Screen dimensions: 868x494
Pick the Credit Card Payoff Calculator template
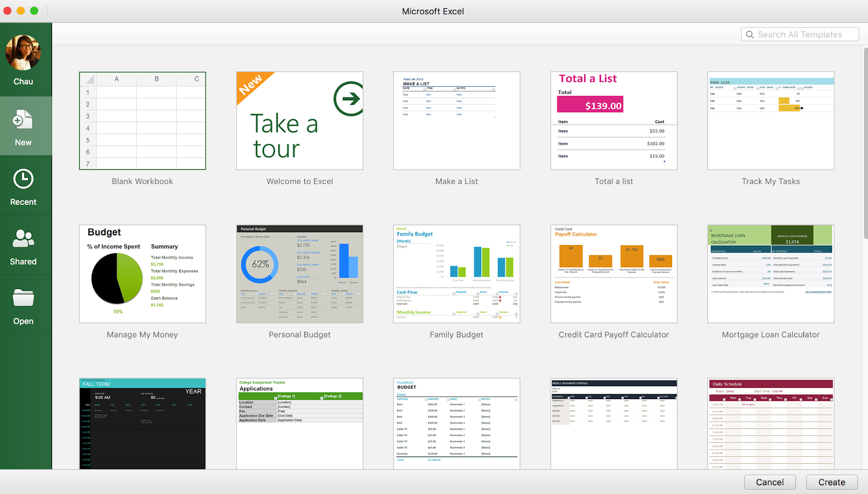coord(614,274)
